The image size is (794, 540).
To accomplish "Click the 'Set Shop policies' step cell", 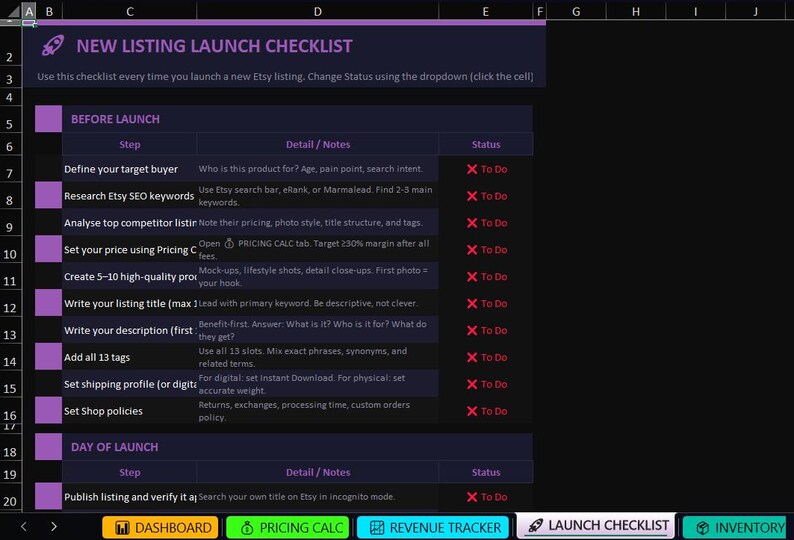I will [130, 411].
